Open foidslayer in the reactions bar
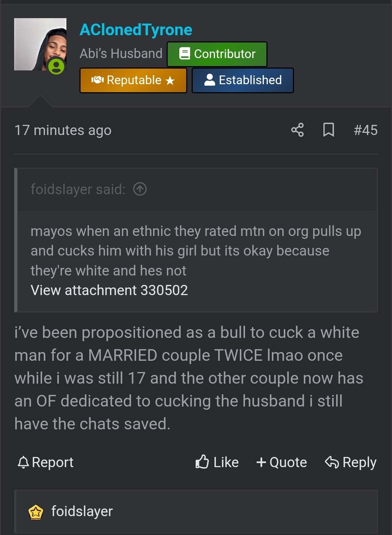The height and width of the screenshot is (535, 392). point(82,511)
